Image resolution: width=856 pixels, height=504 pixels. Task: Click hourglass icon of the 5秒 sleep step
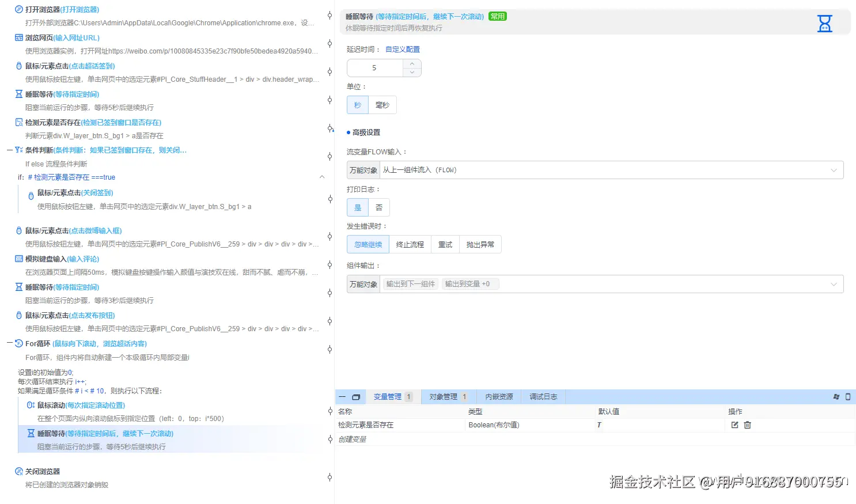pos(19,94)
